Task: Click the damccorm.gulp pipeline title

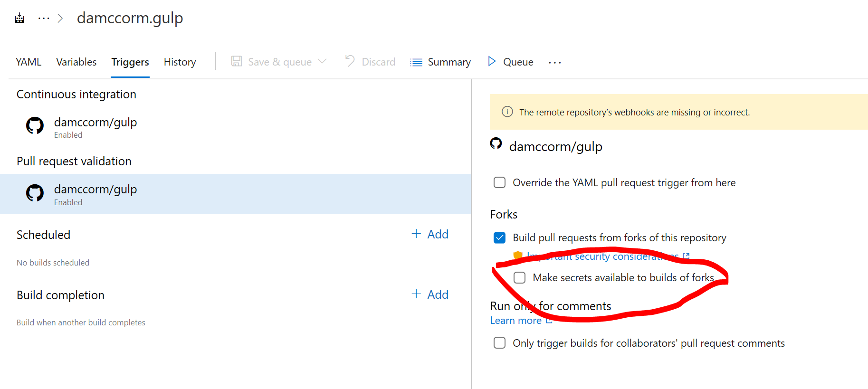Action: pyautogui.click(x=130, y=18)
